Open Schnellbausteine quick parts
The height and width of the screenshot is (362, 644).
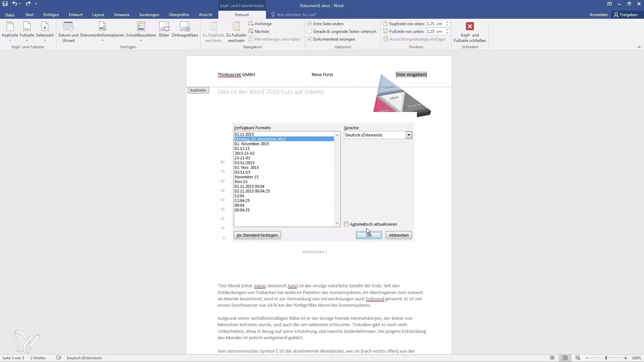141,32
